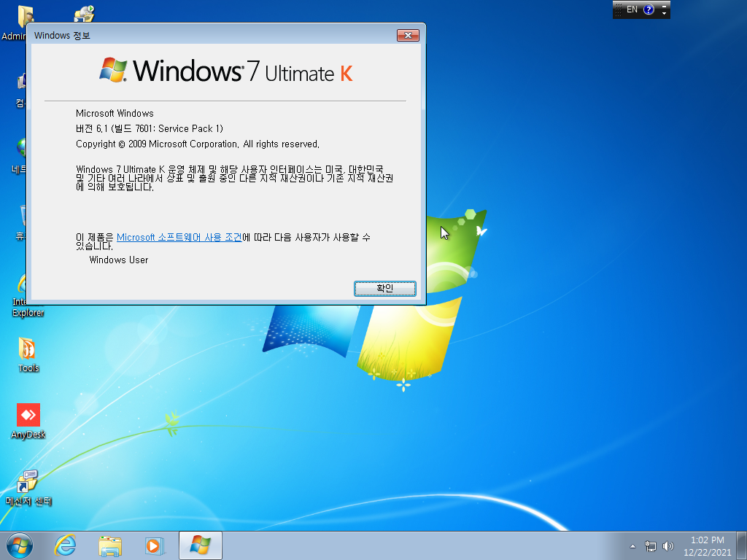Click the Show desktop strip
The width and height of the screenshot is (747, 560).
click(x=742, y=545)
